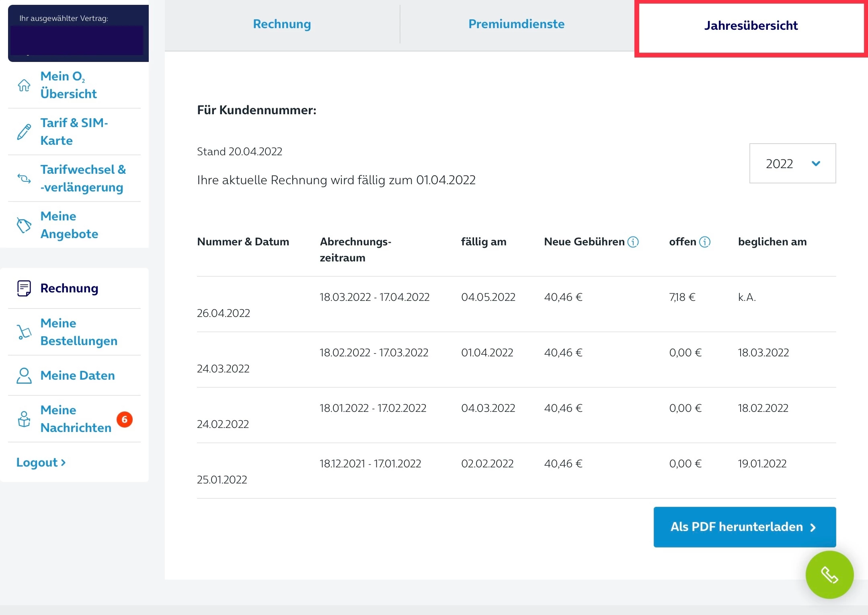Click the invoice row dated 26.04.2022

pyautogui.click(x=223, y=313)
